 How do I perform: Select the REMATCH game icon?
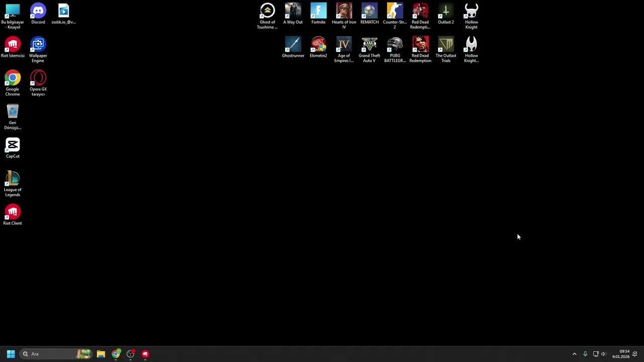click(369, 14)
